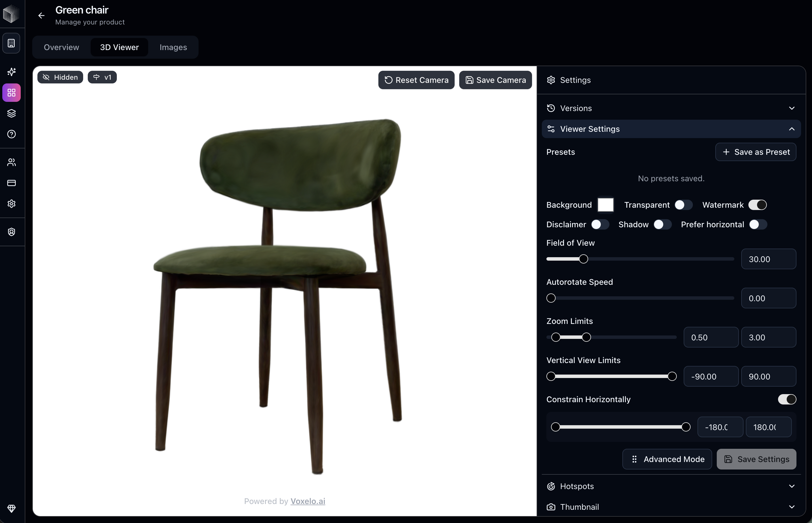Click the Voxelo.ai link below the chair
This screenshot has width=812, height=523.
(308, 501)
